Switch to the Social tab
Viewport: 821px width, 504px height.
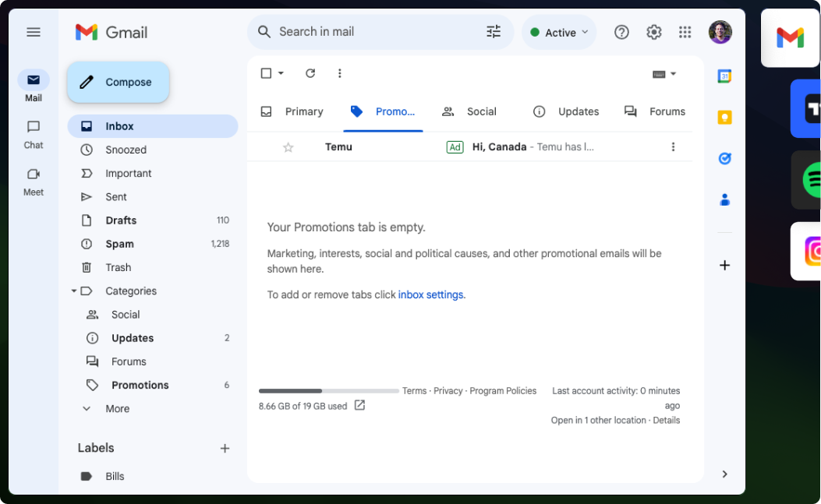click(469, 111)
